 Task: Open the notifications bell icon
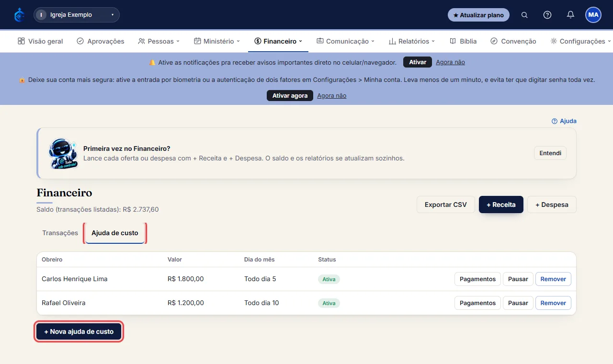tap(570, 15)
